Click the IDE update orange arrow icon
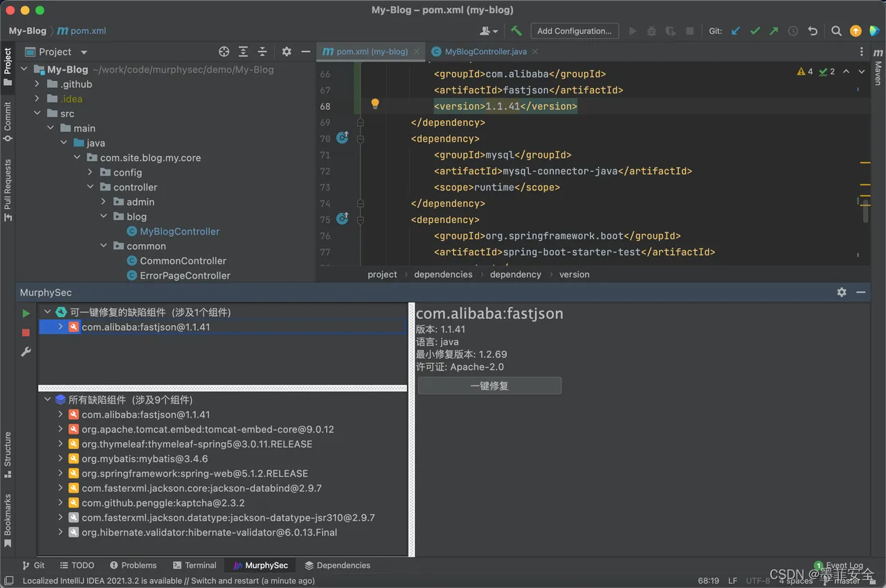Screen dimensions: 886x588 click(856, 30)
